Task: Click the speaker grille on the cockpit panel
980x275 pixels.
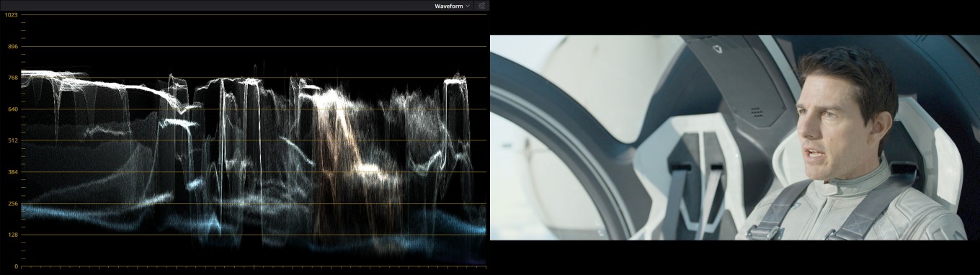Action: coord(754,112)
